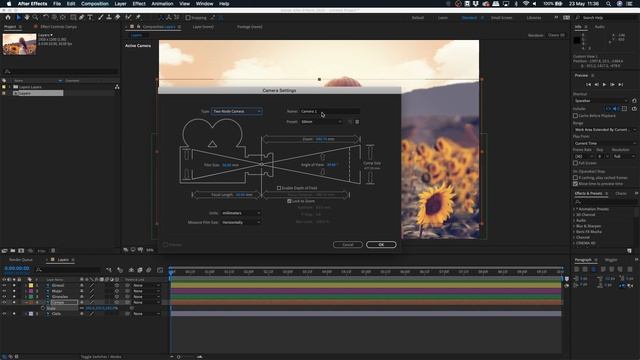Screen dimensions: 640x360
Task: Enable Cache Before Playback checkbox
Action: 576,116
